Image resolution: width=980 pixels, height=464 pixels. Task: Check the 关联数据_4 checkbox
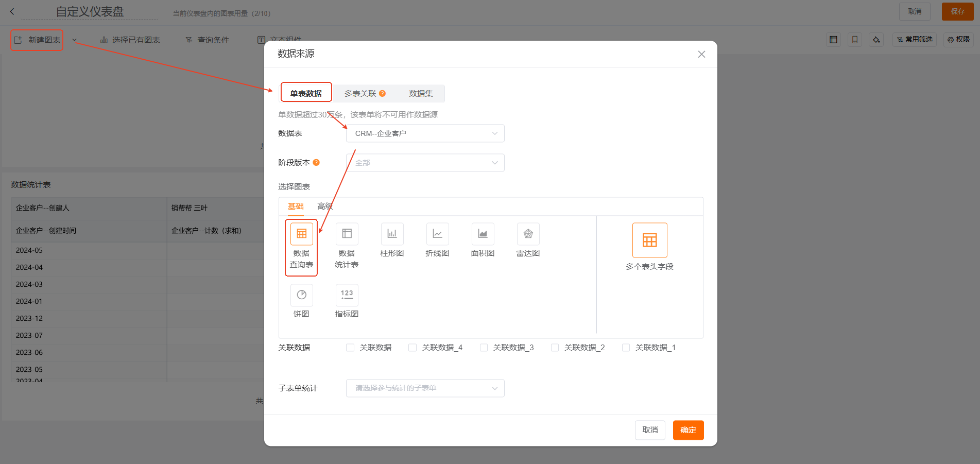pos(412,348)
